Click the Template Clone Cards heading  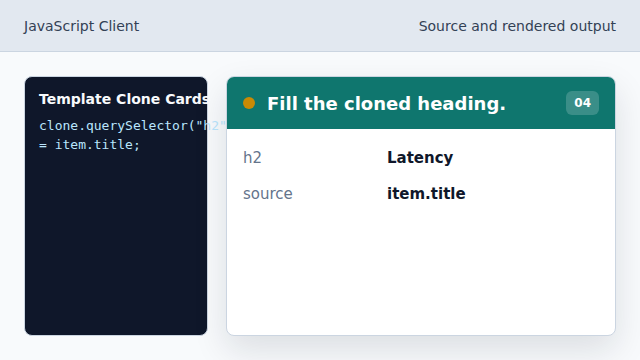click(x=123, y=99)
